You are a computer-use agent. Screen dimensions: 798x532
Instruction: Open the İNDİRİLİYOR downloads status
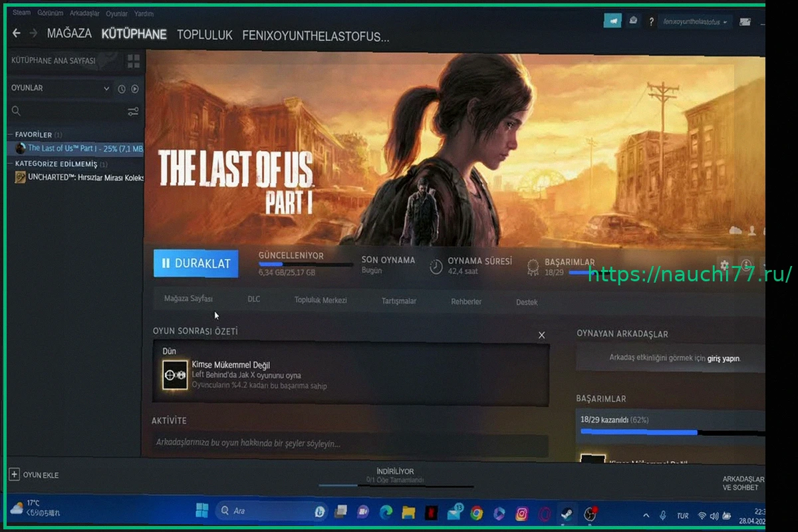coord(395,475)
